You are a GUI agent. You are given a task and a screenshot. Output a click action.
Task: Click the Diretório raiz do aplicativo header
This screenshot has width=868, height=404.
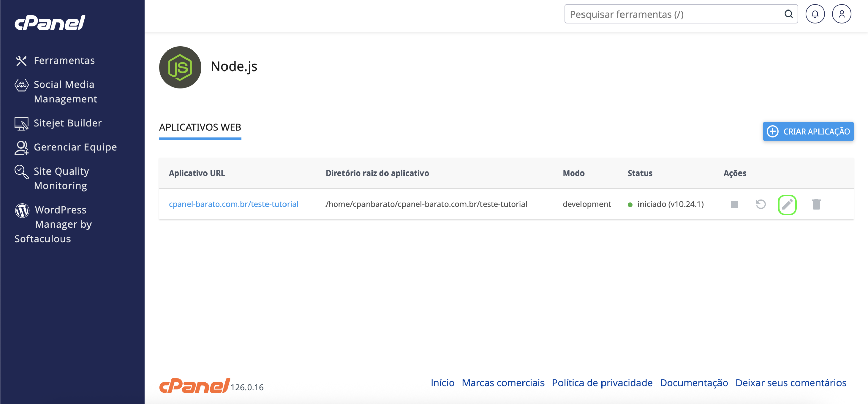pyautogui.click(x=377, y=173)
